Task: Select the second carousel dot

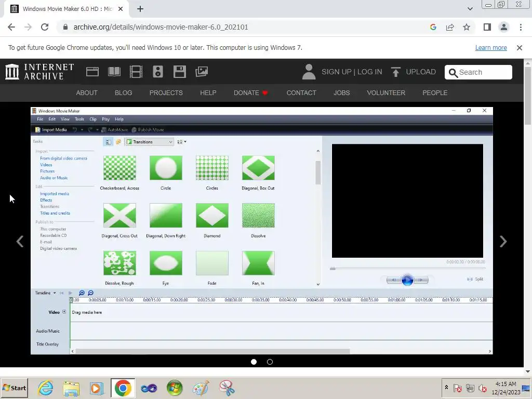Action: click(x=270, y=362)
